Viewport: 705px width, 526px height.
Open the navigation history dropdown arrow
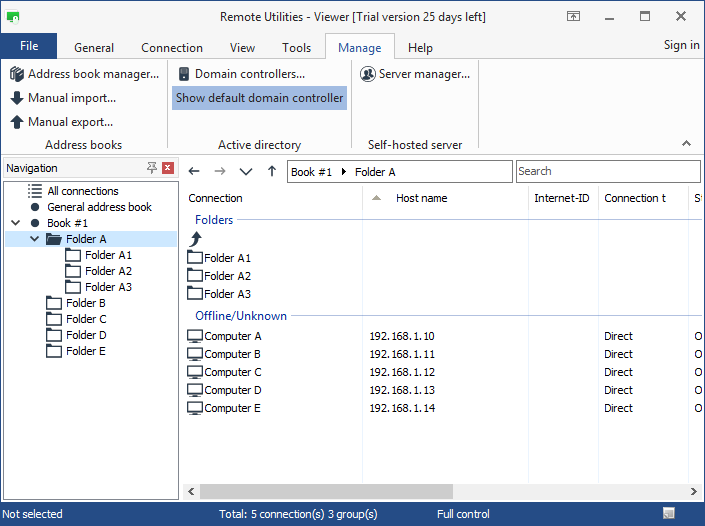point(246,172)
